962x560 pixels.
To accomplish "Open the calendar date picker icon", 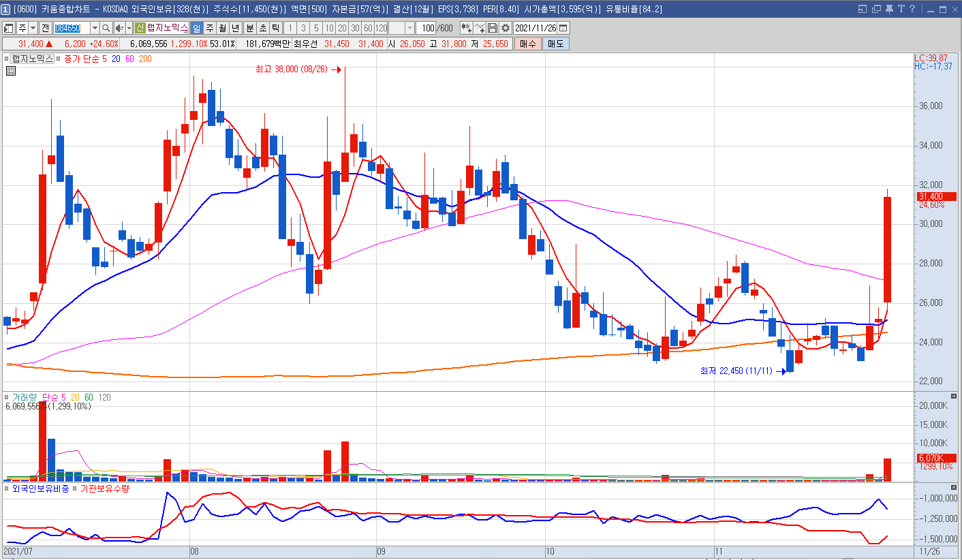I will tap(563, 28).
